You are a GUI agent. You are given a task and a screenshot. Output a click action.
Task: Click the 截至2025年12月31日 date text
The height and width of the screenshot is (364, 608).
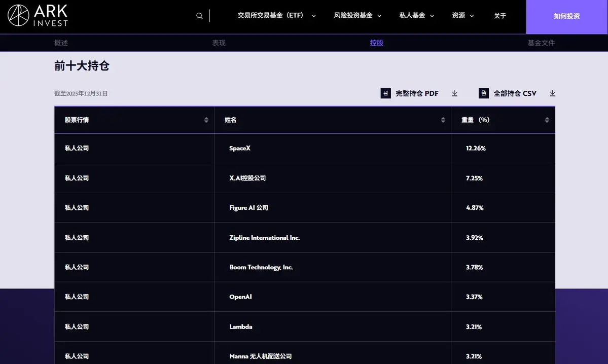[x=81, y=93]
